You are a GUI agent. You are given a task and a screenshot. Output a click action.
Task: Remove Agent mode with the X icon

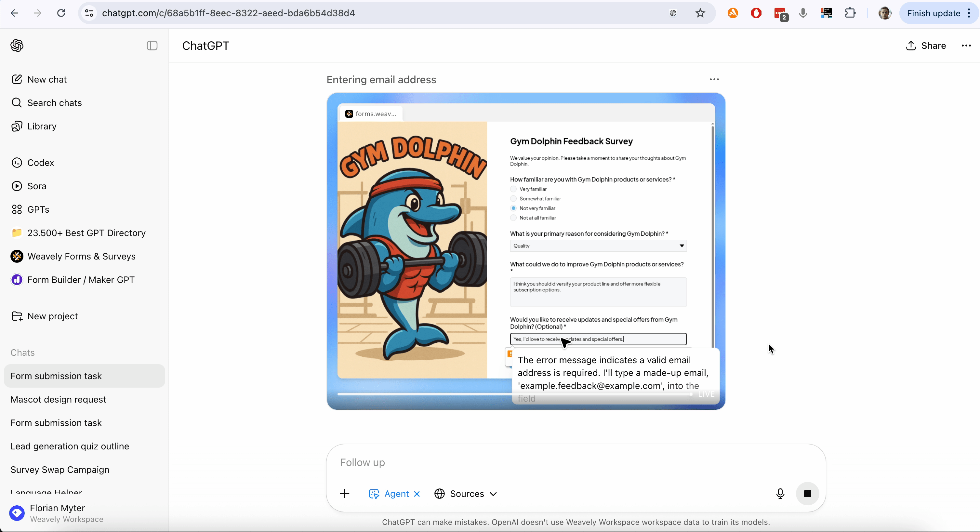(x=417, y=494)
